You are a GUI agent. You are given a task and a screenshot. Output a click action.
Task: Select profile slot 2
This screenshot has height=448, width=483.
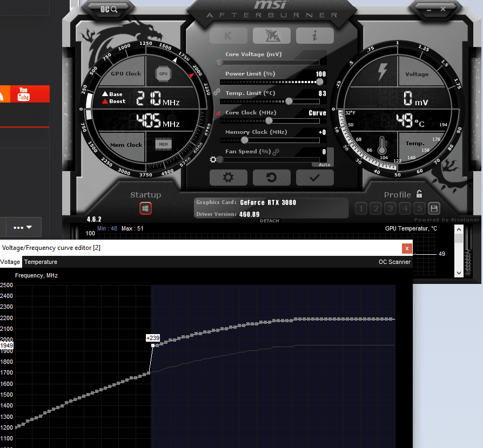coord(376,208)
